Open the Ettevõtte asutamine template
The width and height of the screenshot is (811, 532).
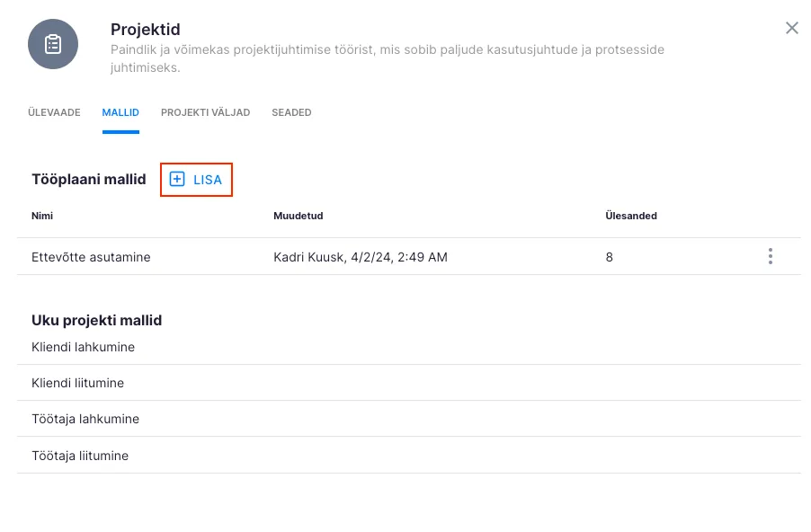click(x=91, y=257)
